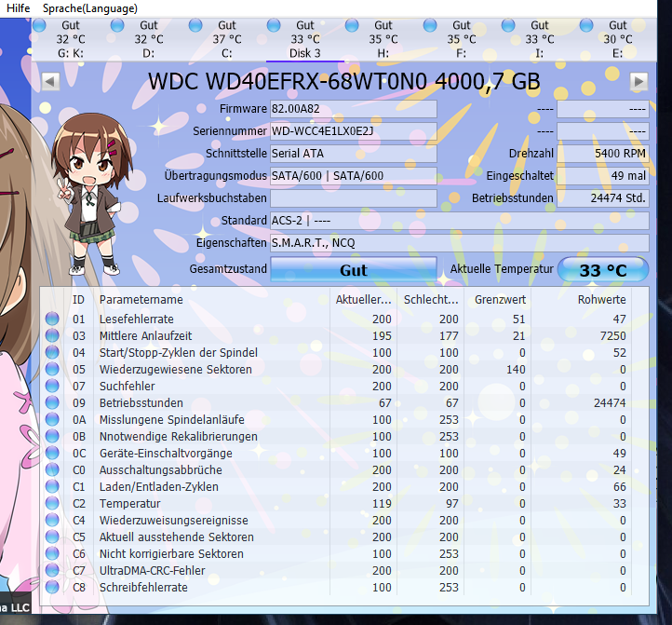Click status orb for Misslungene Spindelanläufe
The width and height of the screenshot is (672, 625).
pos(52,419)
